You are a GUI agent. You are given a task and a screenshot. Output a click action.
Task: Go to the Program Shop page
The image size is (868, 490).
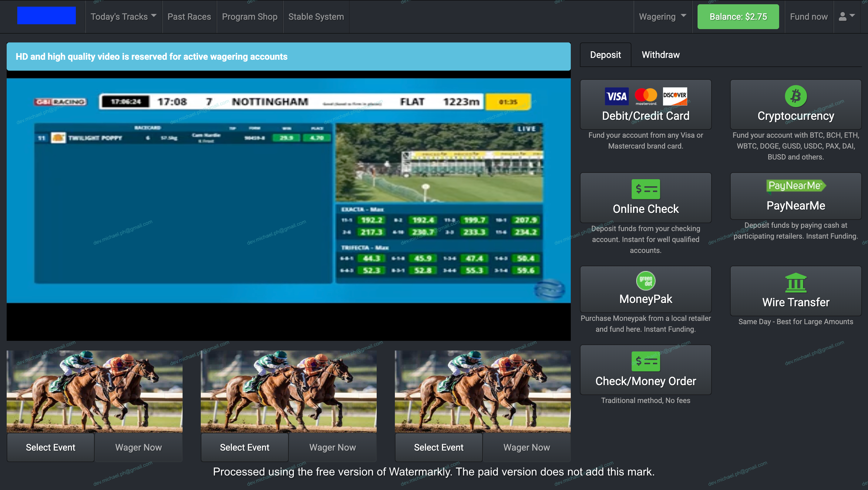(249, 16)
